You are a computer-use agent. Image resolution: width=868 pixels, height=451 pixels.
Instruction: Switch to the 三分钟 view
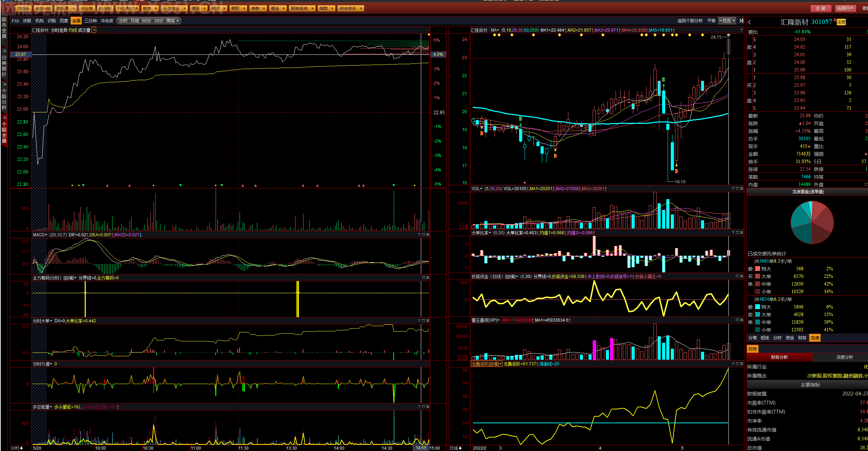pyautogui.click(x=91, y=21)
